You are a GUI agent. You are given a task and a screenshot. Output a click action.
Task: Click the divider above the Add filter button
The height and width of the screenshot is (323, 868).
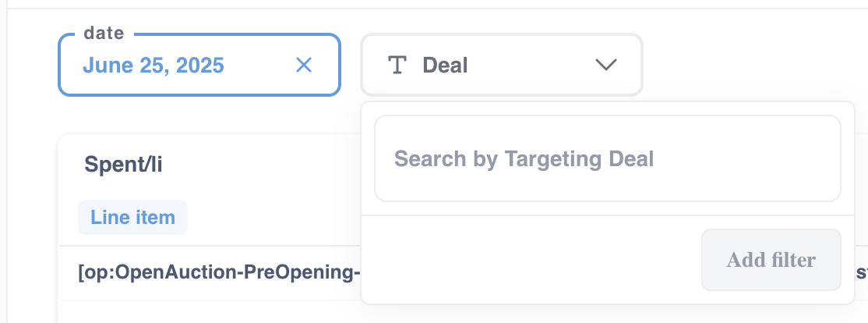point(608,215)
